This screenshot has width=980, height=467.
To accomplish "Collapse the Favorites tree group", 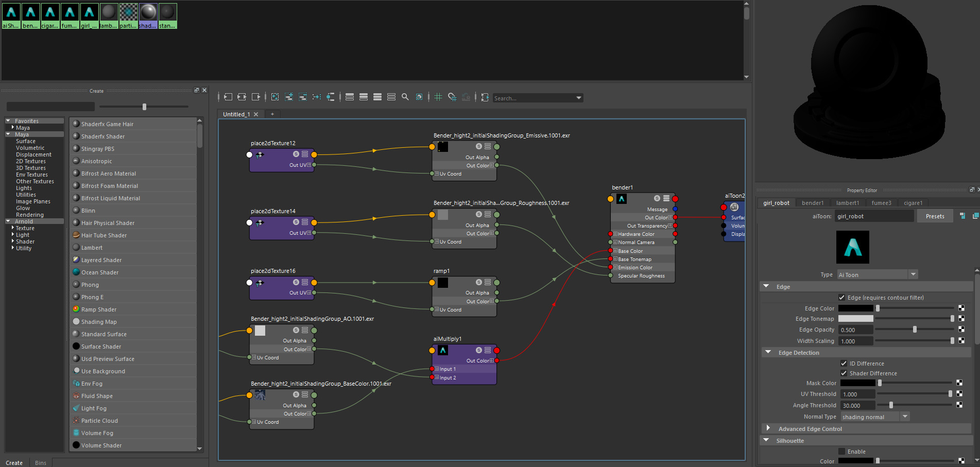I will (8, 120).
